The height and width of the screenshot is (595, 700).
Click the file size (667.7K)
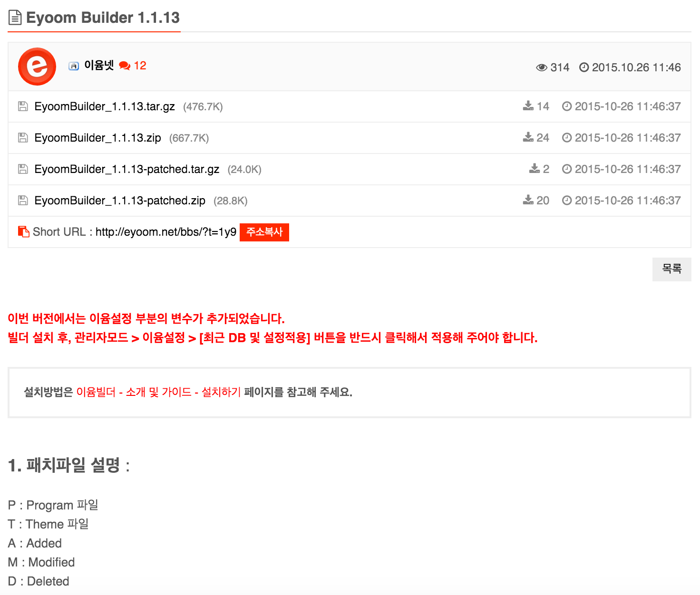(189, 138)
